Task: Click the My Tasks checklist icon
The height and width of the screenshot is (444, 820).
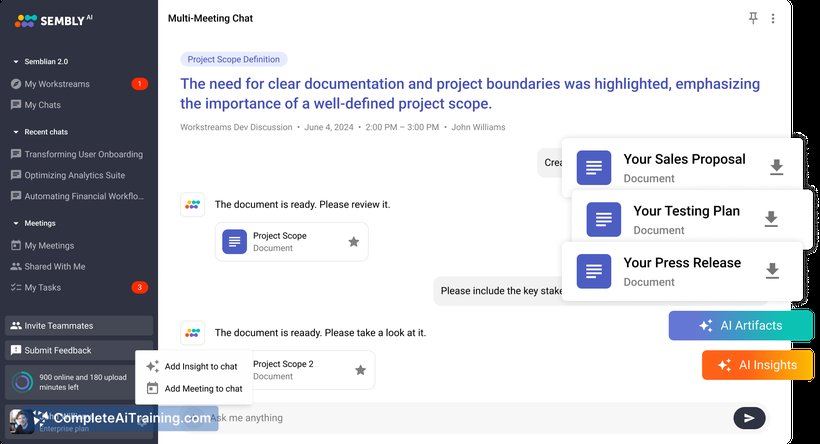Action: point(16,287)
